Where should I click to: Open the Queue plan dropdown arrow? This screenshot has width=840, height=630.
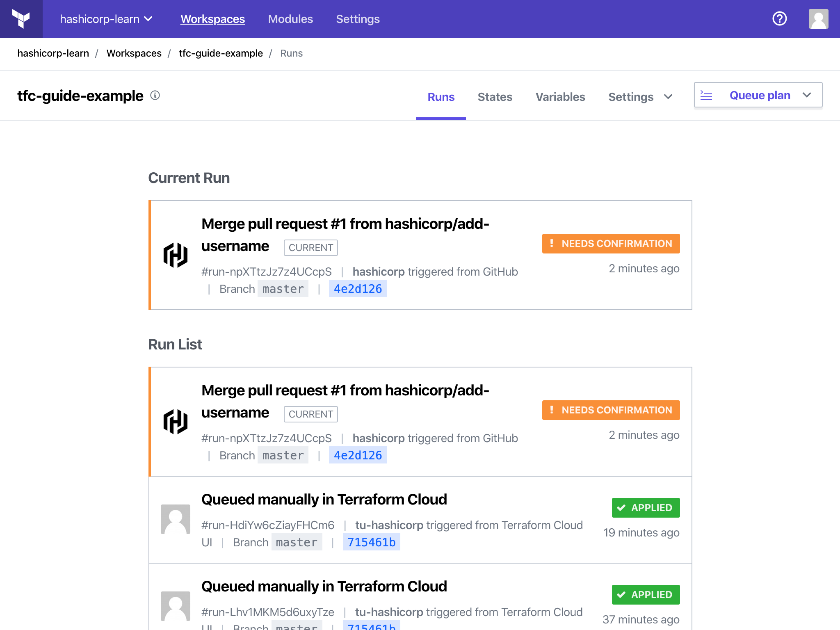pos(807,95)
